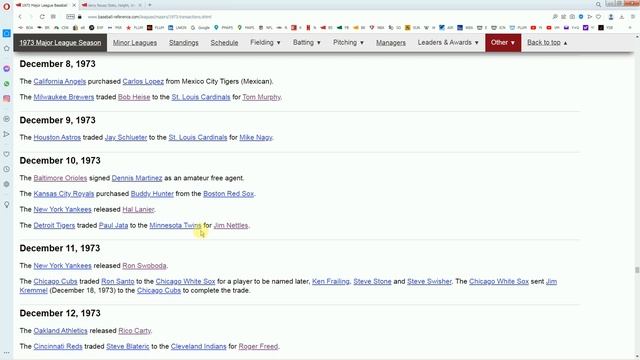Open the profile account icon in toolbar
Screen dimensions: 640x360
[x=611, y=17]
